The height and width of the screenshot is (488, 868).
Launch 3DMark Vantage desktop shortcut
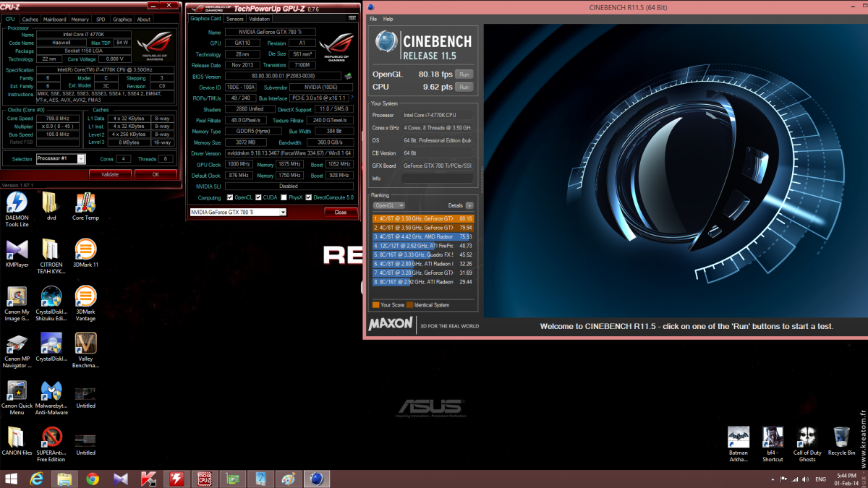click(85, 304)
